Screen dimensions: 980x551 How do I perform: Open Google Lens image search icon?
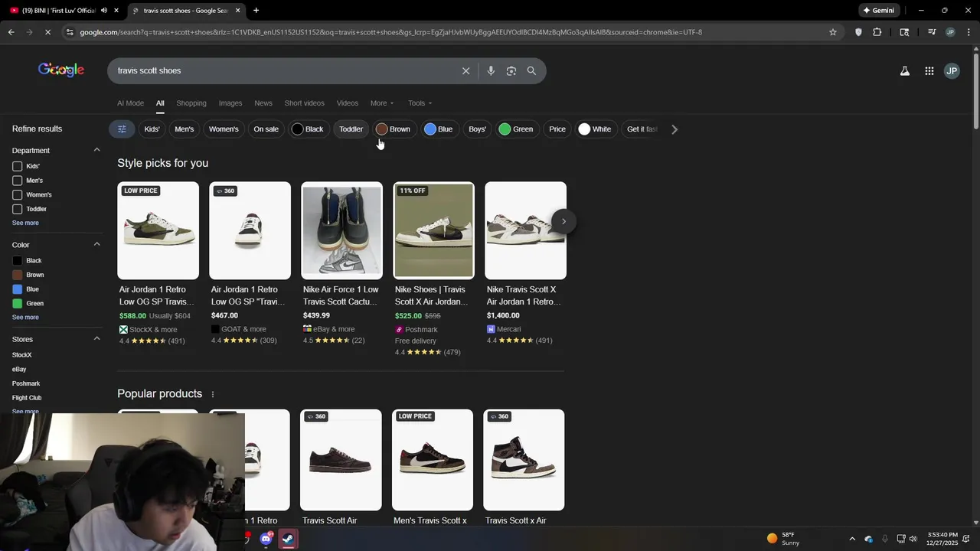[511, 70]
